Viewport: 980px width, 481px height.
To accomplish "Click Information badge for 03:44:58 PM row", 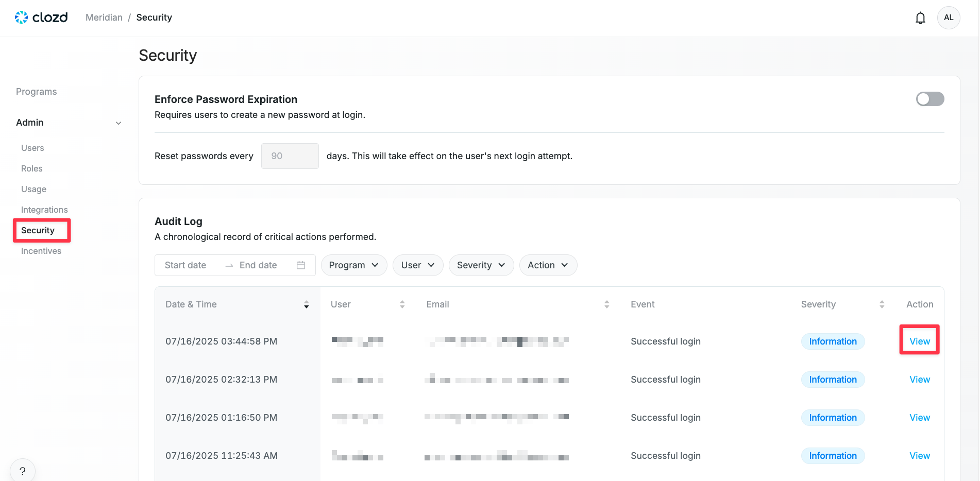I will 833,341.
